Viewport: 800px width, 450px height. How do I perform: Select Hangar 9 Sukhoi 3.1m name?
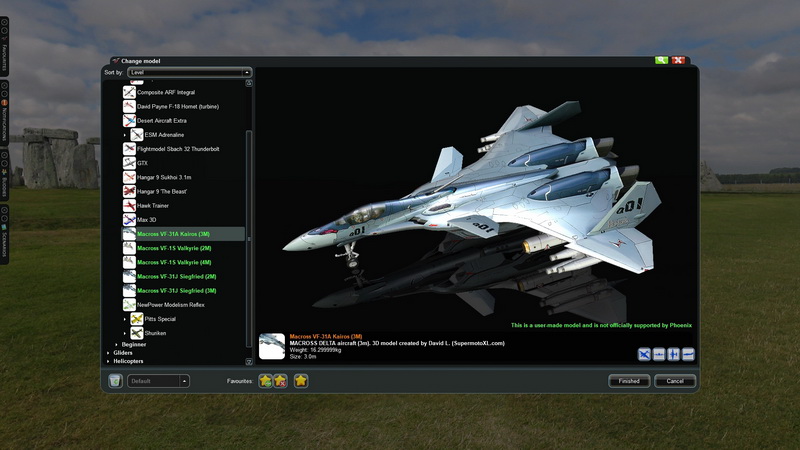point(164,178)
